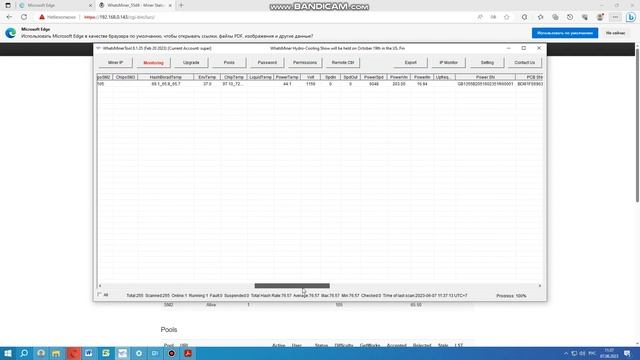Sort by Power SN column header
The width and height of the screenshot is (640, 360).
(485, 77)
